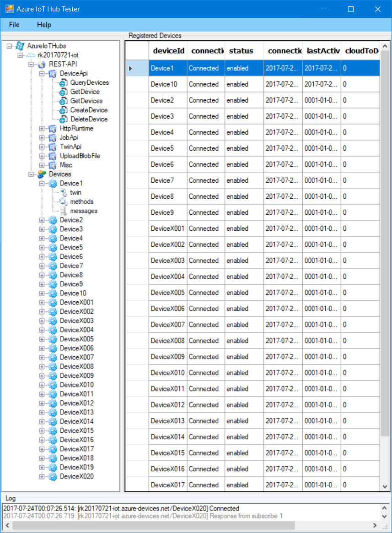
Task: Collapse the rk20170721-iot hub node
Action: pyautogui.click(x=21, y=55)
